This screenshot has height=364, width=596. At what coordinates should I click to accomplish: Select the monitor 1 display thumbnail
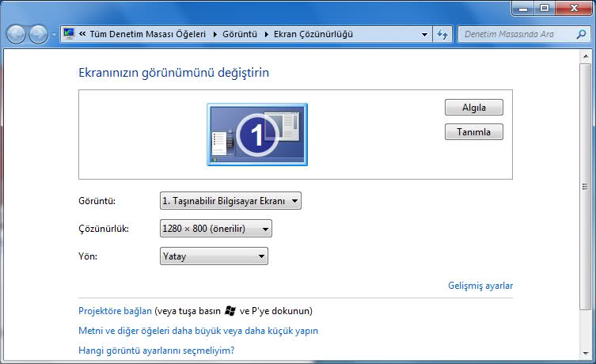click(257, 135)
